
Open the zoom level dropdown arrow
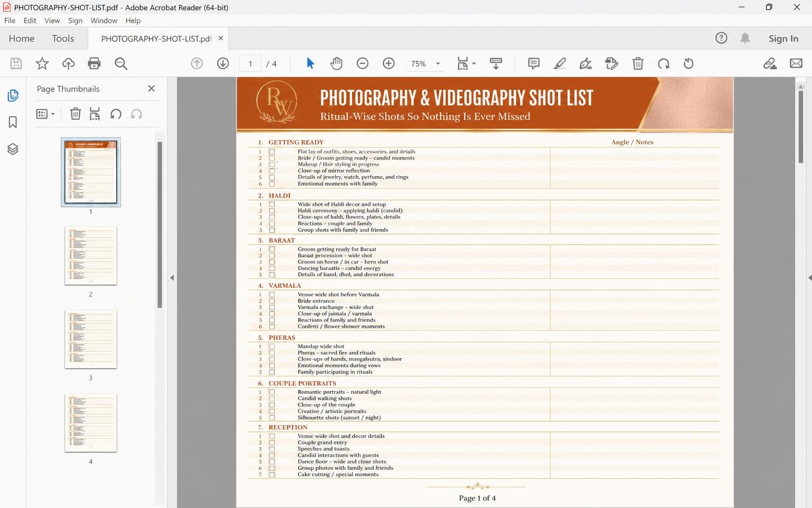click(x=438, y=63)
